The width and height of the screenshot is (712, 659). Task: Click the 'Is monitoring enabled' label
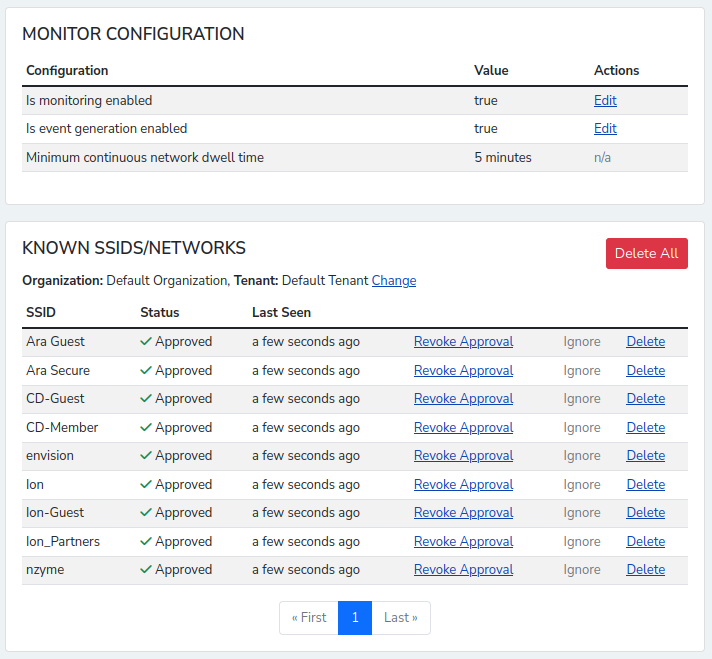89,100
